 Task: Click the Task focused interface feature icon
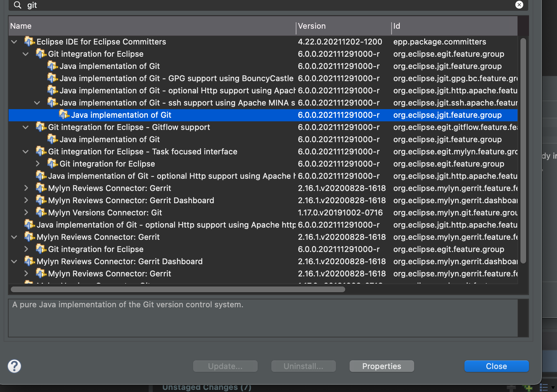point(41,151)
